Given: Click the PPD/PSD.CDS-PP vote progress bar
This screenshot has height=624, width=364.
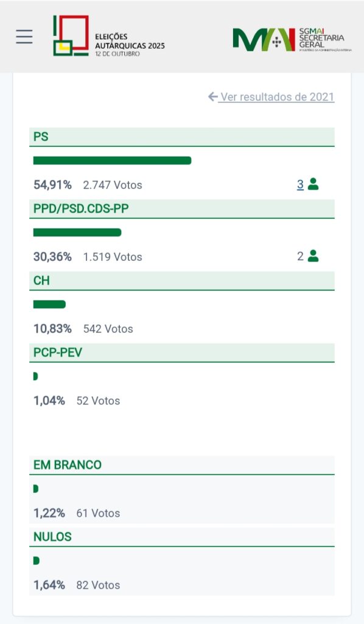Looking at the screenshot, I should point(77,232).
